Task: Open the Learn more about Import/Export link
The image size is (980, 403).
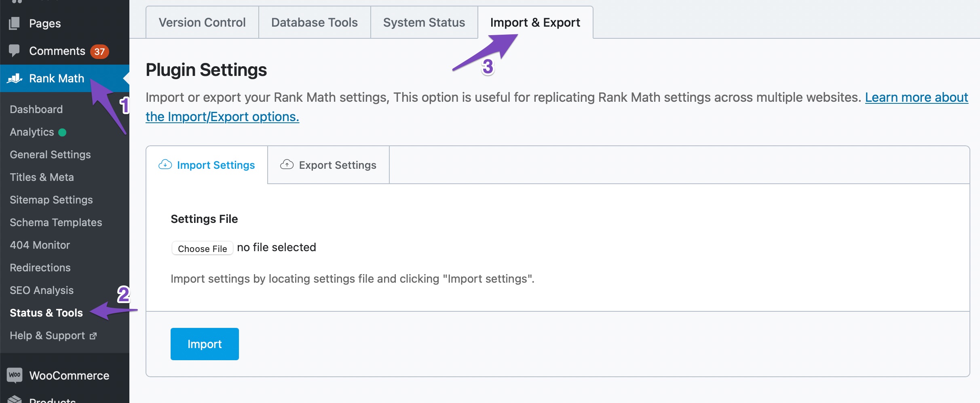Action: pyautogui.click(x=916, y=97)
